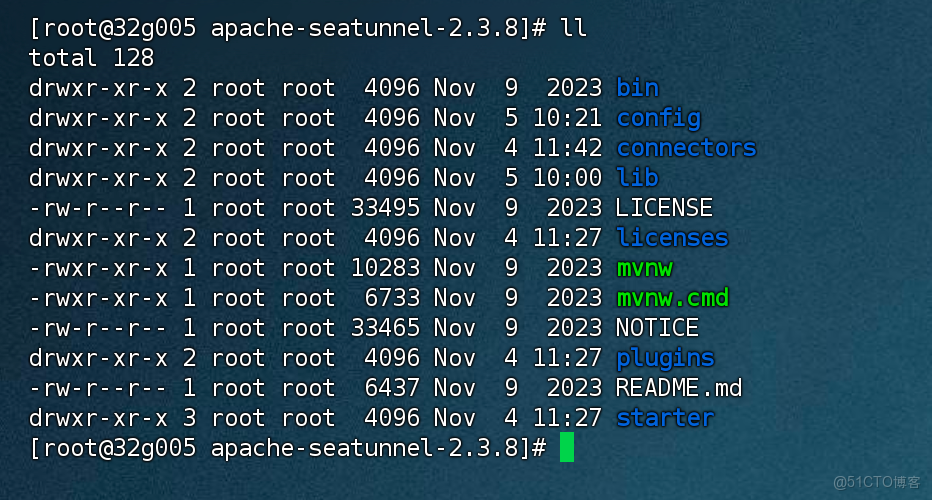Click the permissions string of README.md
932x500 pixels.
point(98,388)
